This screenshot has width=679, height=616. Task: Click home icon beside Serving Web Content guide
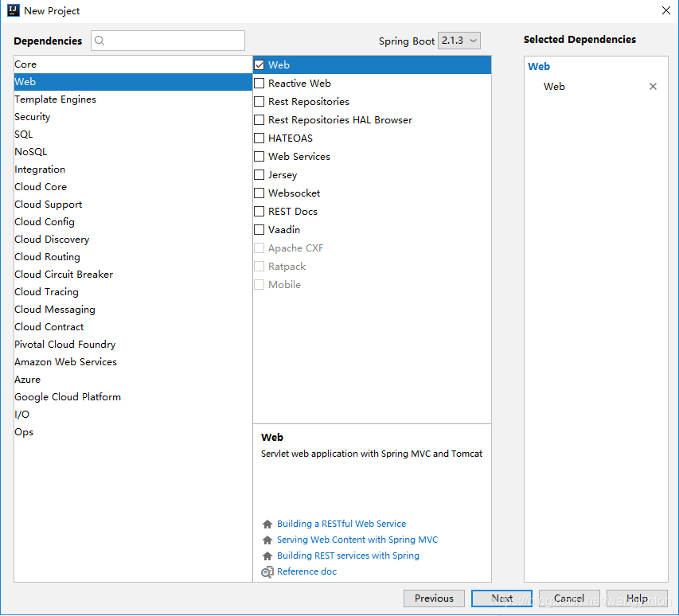point(267,540)
